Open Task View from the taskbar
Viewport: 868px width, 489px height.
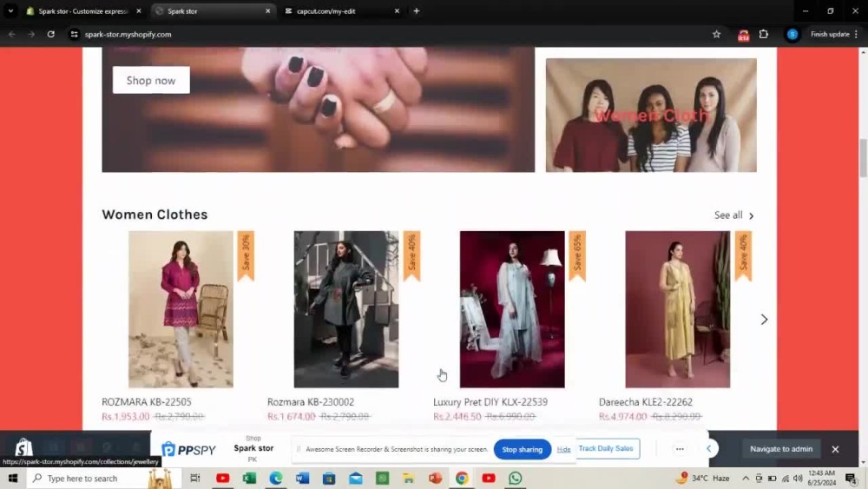coord(194,478)
